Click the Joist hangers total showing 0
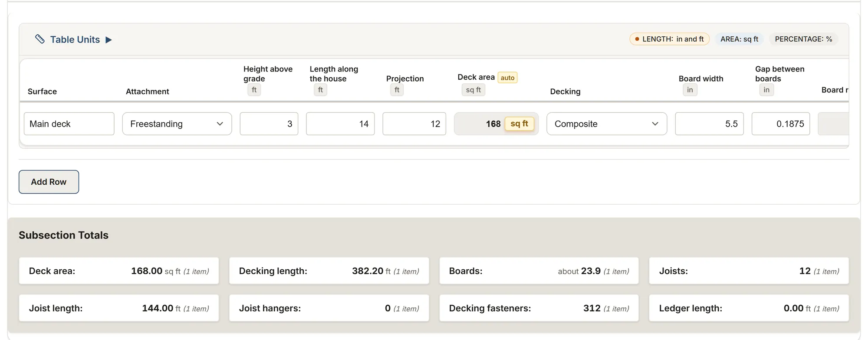 click(x=329, y=308)
